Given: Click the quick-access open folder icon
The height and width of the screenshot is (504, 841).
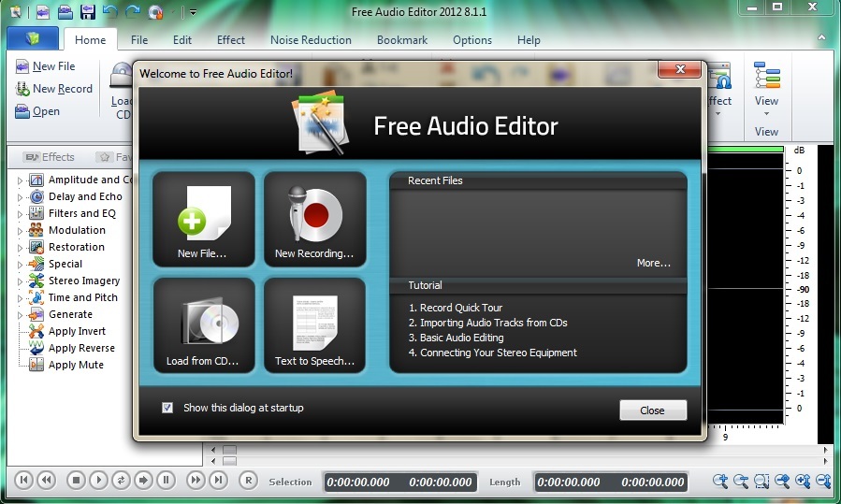Looking at the screenshot, I should pyautogui.click(x=65, y=11).
